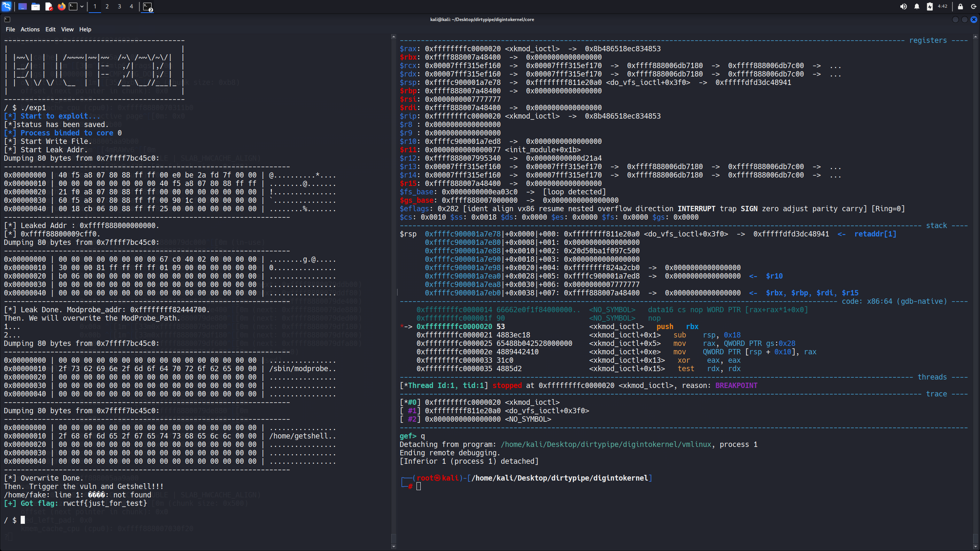Image resolution: width=980 pixels, height=551 pixels.
Task: Click the purple BREAKPOINT reason text
Action: point(737,385)
